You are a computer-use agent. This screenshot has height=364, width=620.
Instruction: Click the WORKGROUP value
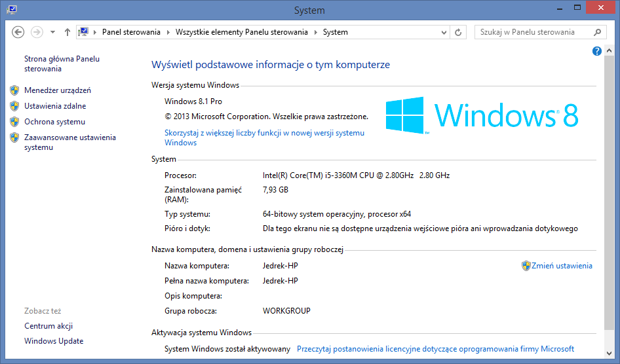286,311
